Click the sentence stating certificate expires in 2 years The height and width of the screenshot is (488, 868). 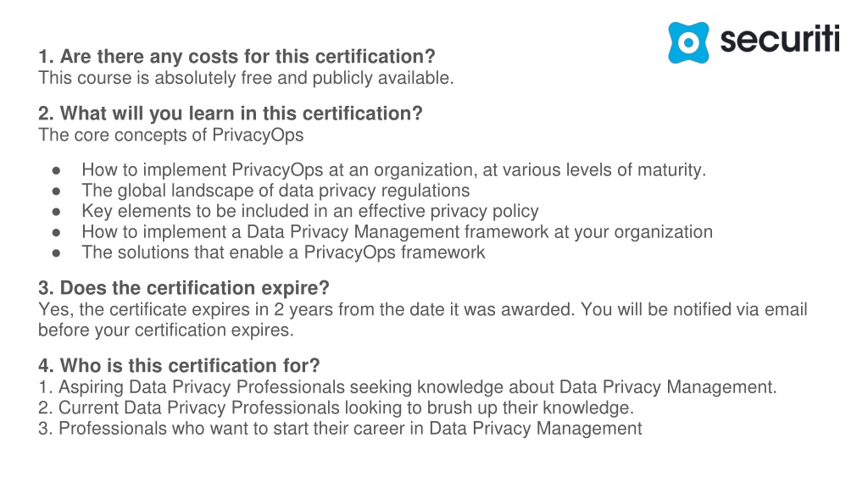pos(306,309)
